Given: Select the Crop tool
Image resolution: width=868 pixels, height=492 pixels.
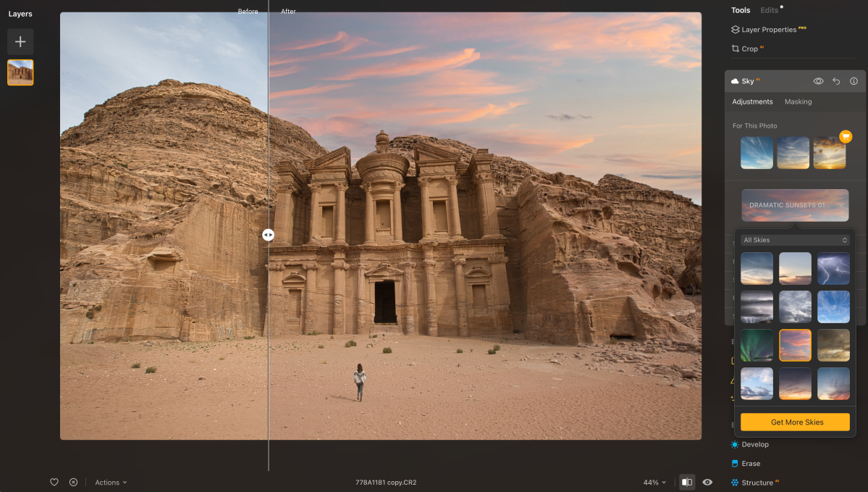Looking at the screenshot, I should [x=750, y=49].
